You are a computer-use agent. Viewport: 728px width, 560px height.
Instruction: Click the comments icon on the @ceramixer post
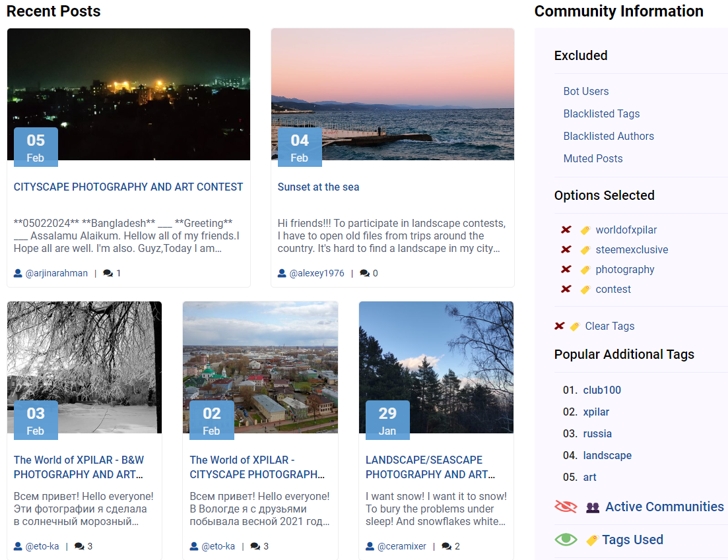[x=446, y=546]
